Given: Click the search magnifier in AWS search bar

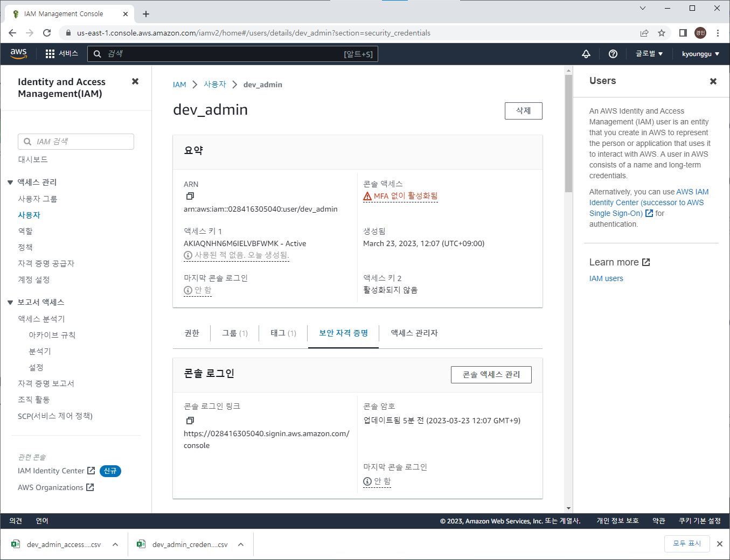Looking at the screenshot, I should click(98, 54).
